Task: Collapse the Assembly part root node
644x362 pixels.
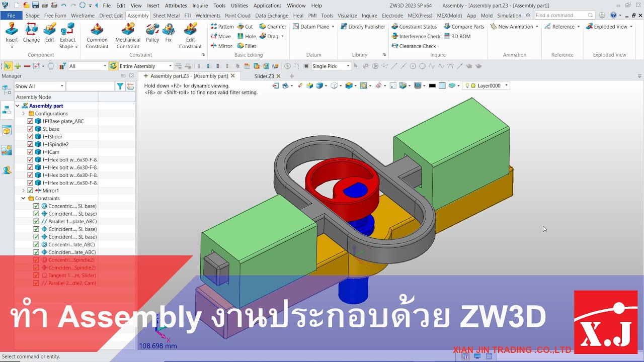Action: click(17, 106)
